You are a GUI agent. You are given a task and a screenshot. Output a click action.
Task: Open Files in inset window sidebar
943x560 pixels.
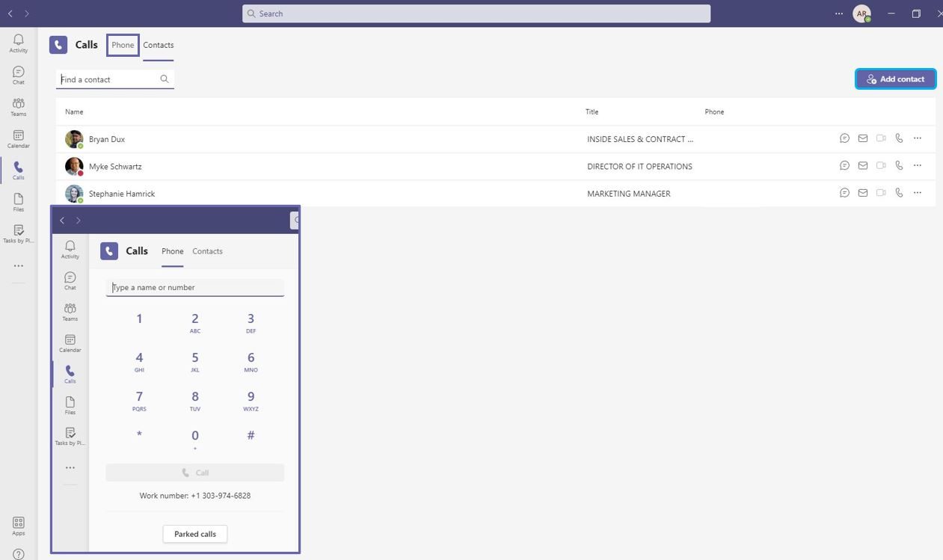click(70, 405)
